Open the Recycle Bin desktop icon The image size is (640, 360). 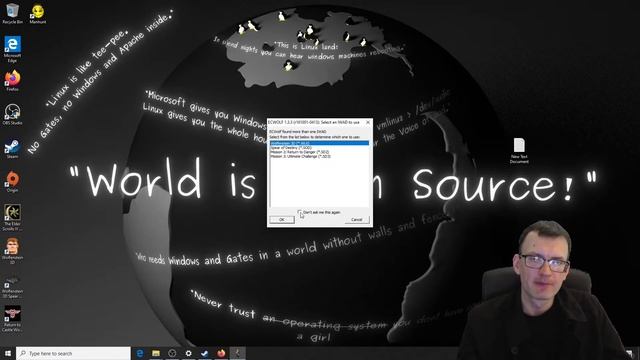click(12, 13)
